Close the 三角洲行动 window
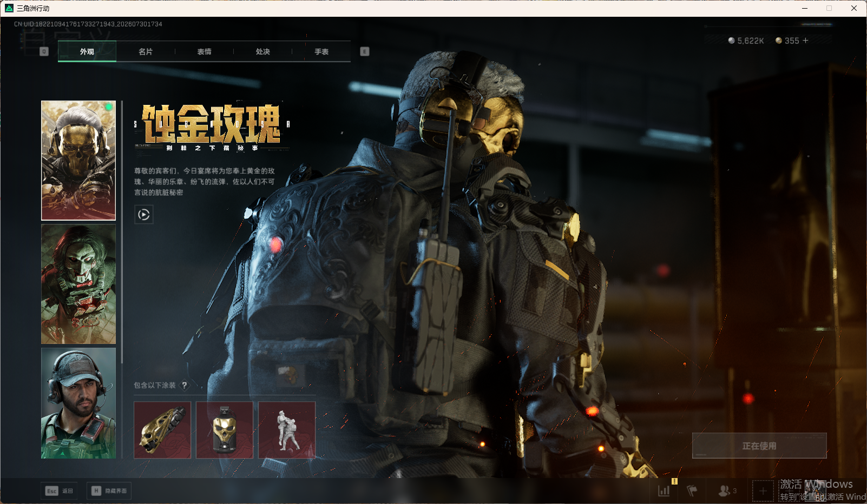The image size is (867, 504). (854, 8)
